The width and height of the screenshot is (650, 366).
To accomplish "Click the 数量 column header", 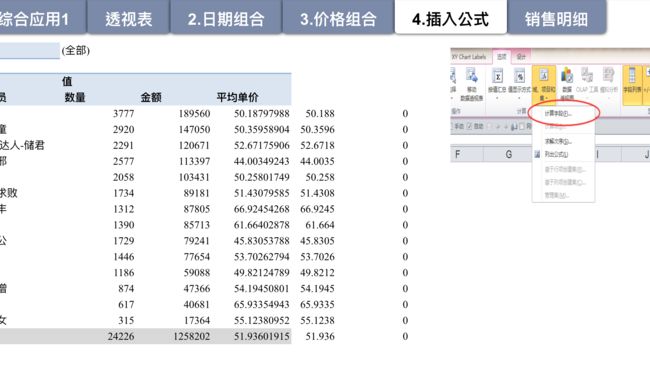I will [75, 97].
